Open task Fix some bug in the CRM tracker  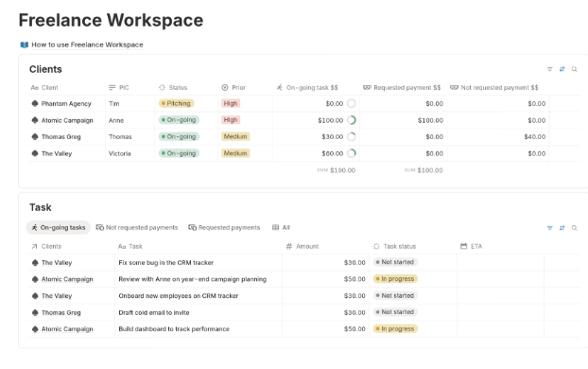pyautogui.click(x=166, y=263)
